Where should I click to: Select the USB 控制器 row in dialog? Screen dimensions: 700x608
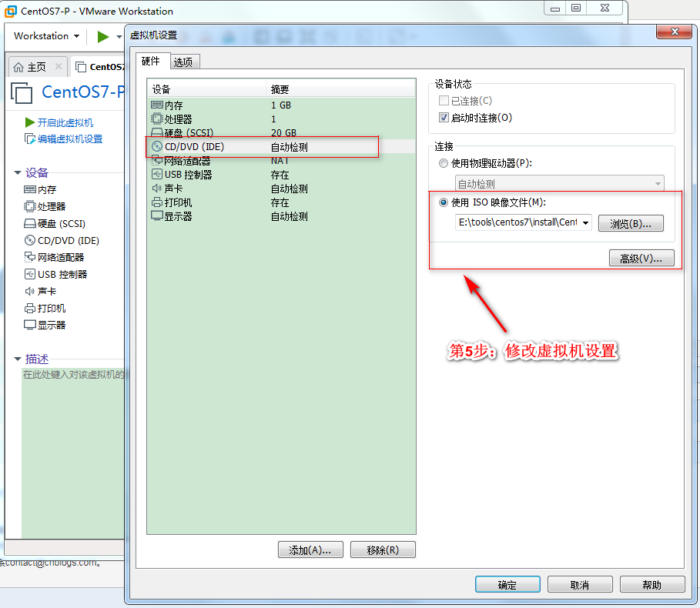pos(281,175)
